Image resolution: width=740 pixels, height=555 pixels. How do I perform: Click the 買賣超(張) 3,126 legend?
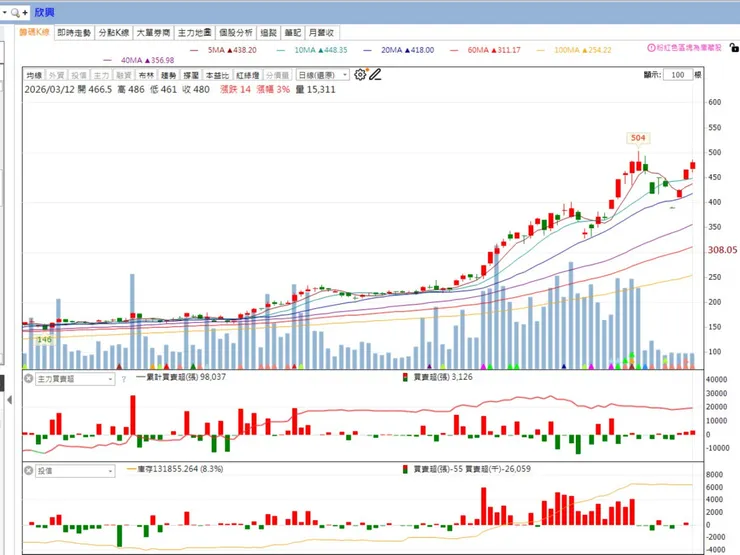point(437,377)
